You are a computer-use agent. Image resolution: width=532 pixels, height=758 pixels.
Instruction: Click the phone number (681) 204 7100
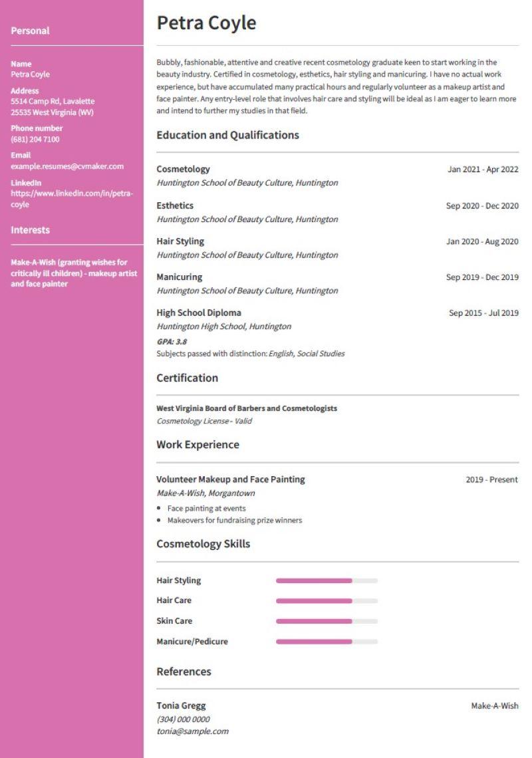[35, 139]
